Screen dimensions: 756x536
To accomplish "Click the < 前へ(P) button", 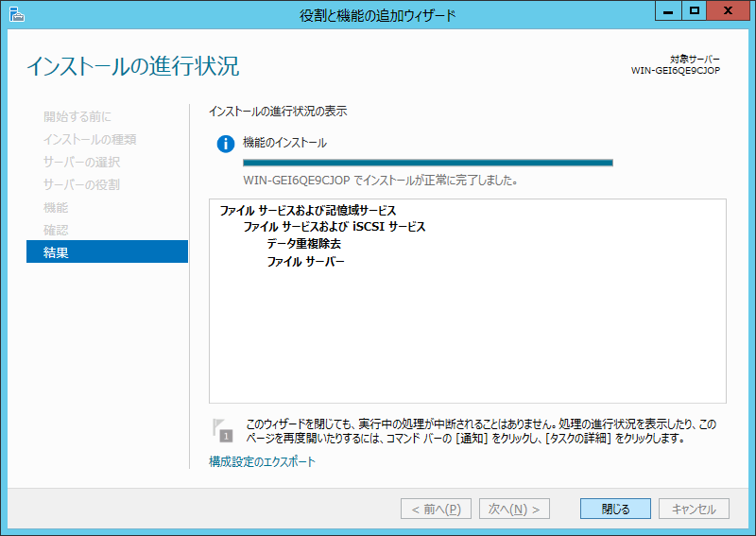I will coord(437,509).
